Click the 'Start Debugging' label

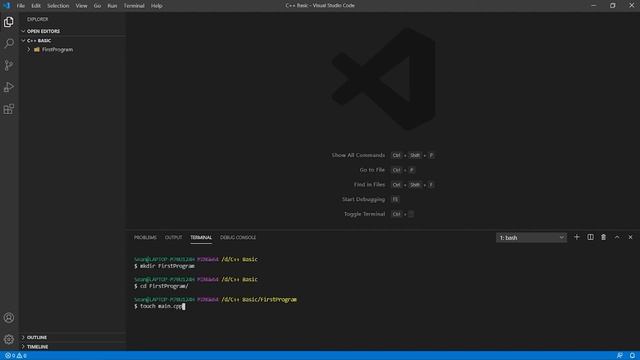363,199
